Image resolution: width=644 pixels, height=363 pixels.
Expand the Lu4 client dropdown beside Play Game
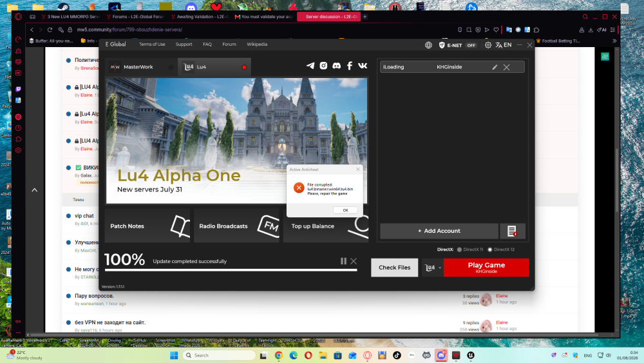(x=433, y=268)
